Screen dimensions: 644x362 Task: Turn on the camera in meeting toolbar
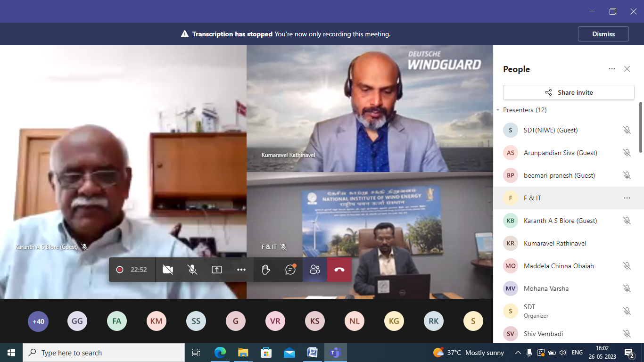pos(167,270)
